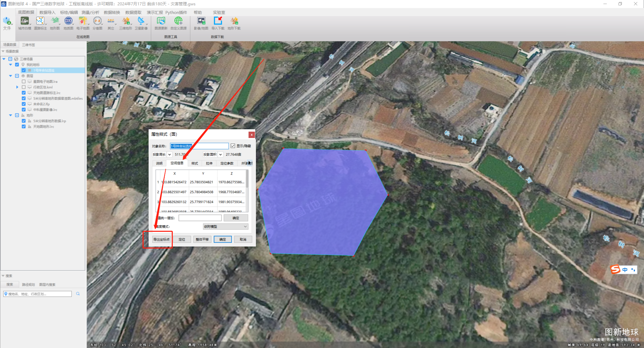
Task: Click the 整体平移 button
Action: [202, 239]
